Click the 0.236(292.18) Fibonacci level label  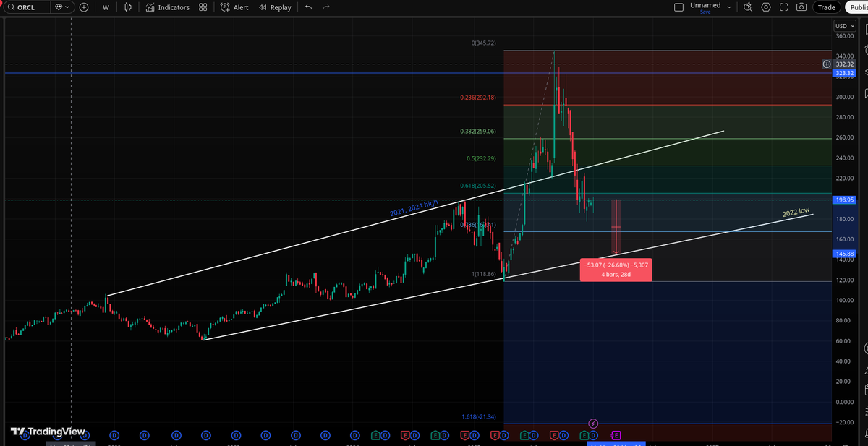(477, 98)
